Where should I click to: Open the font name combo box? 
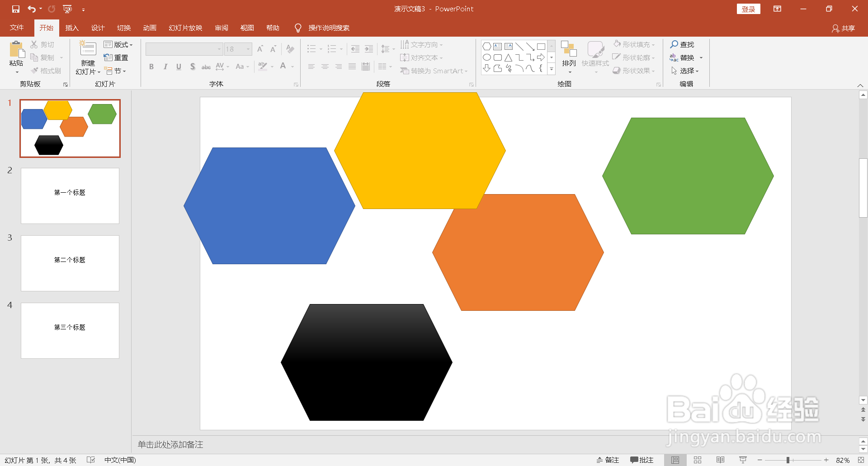(x=184, y=49)
